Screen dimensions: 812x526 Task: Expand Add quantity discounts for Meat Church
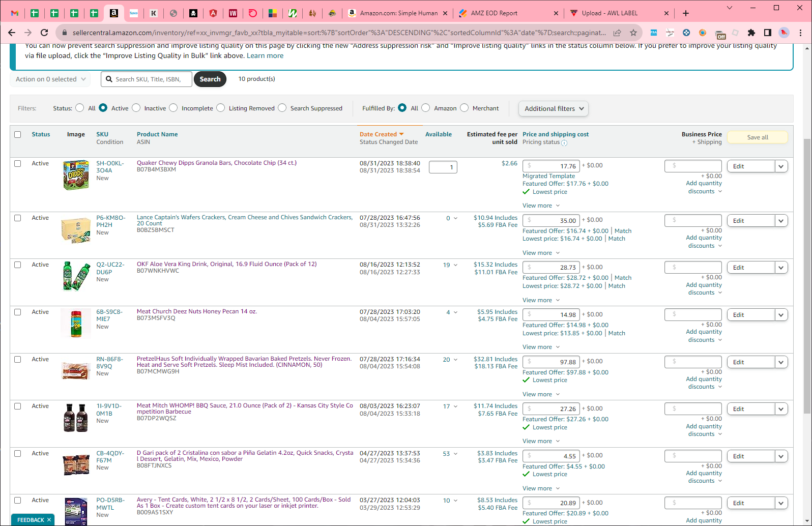(704, 336)
